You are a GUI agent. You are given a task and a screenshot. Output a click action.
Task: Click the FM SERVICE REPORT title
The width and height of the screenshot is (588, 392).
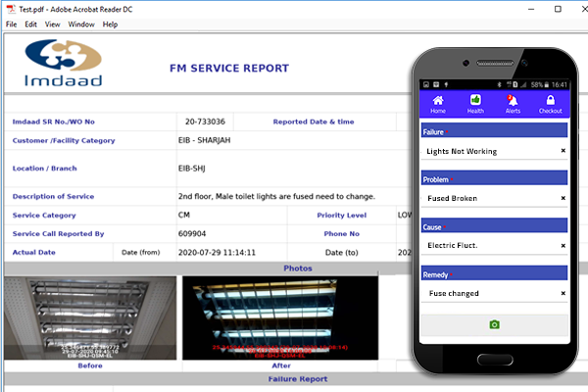pos(229,69)
